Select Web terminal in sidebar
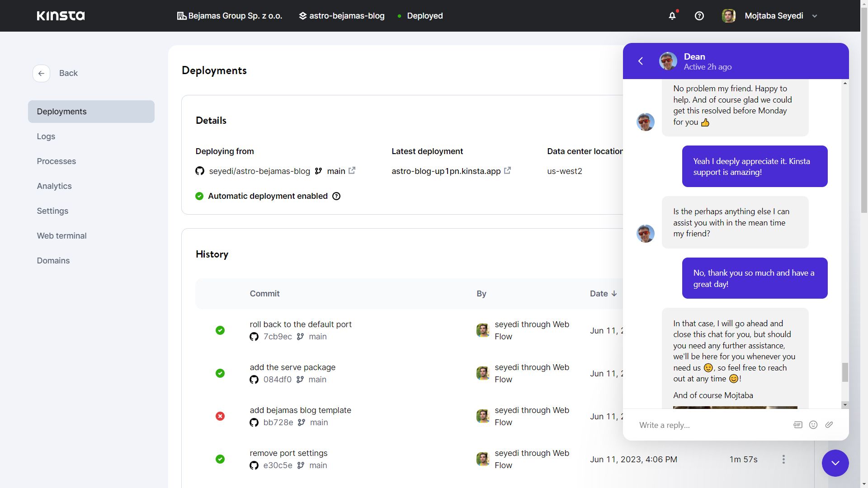This screenshot has width=868, height=488. [61, 236]
